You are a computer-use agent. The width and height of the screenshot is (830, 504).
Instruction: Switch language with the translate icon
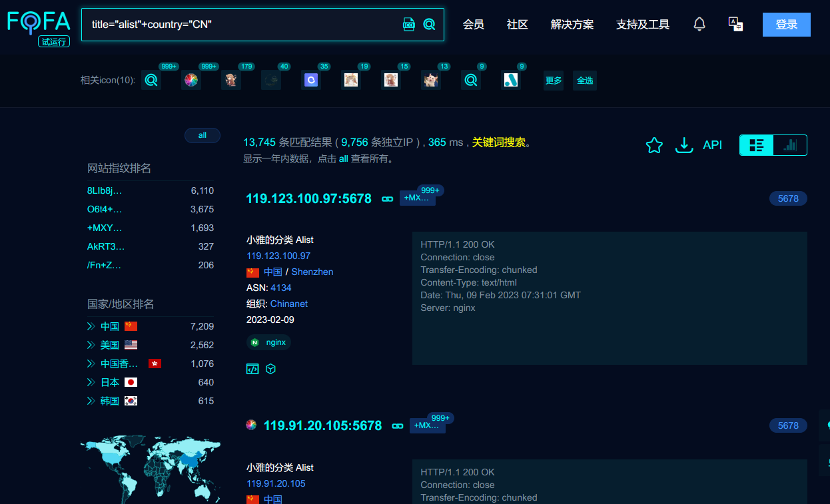click(735, 25)
